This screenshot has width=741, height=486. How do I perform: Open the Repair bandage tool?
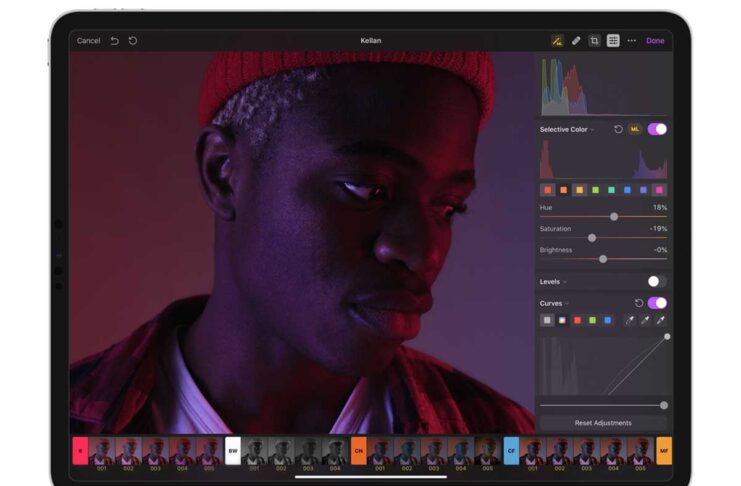576,41
